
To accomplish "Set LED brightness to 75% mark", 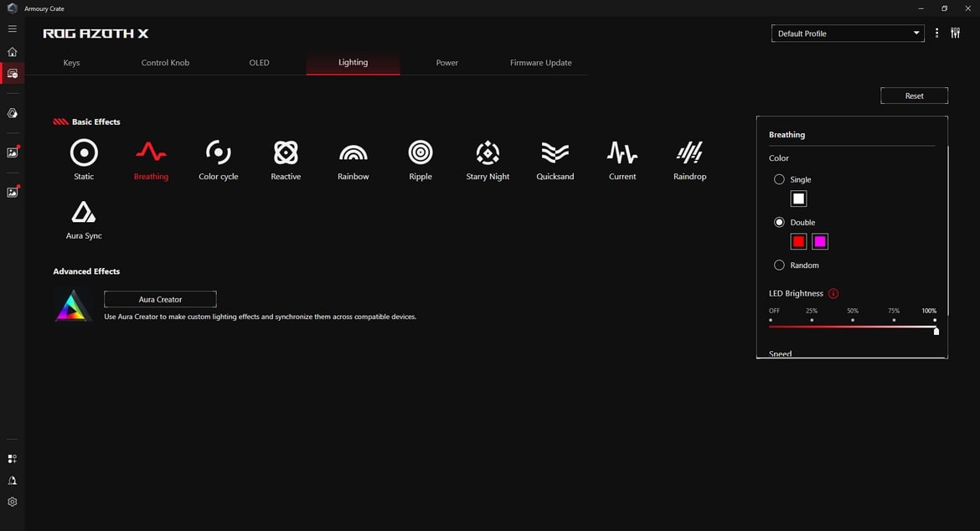I will [894, 320].
